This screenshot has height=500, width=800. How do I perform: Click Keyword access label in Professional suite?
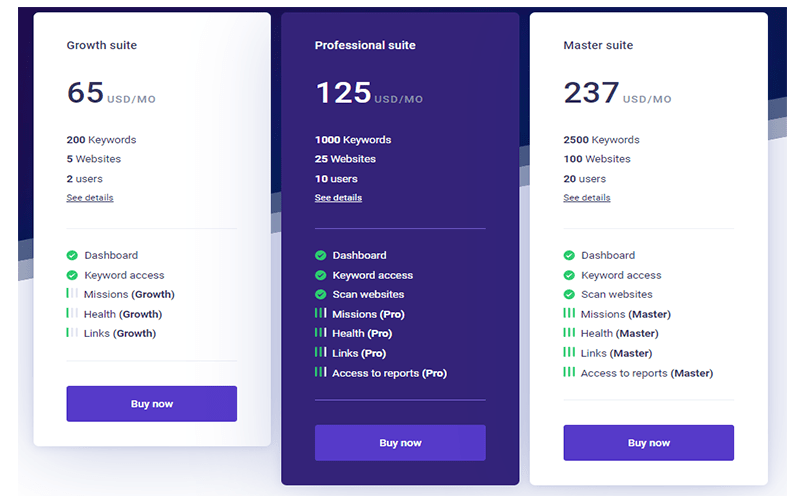[373, 275]
